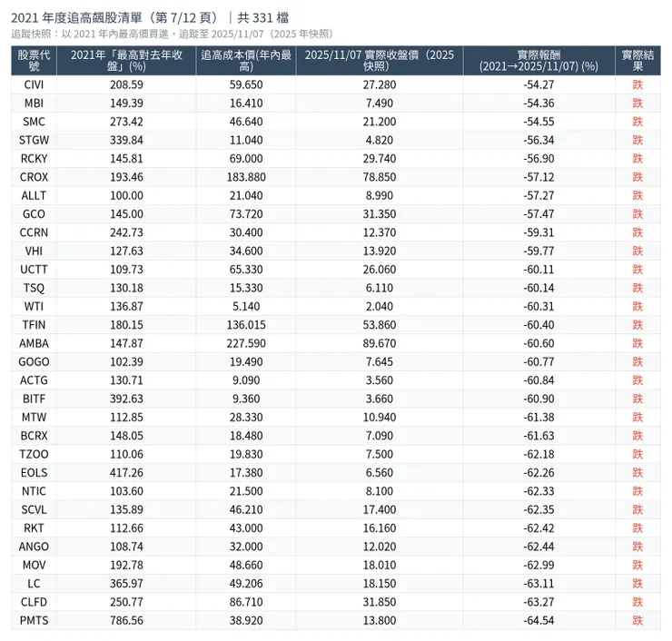Screen dimensions: 672x641
Task: Select the PMTS ticker cell
Action: [34, 620]
